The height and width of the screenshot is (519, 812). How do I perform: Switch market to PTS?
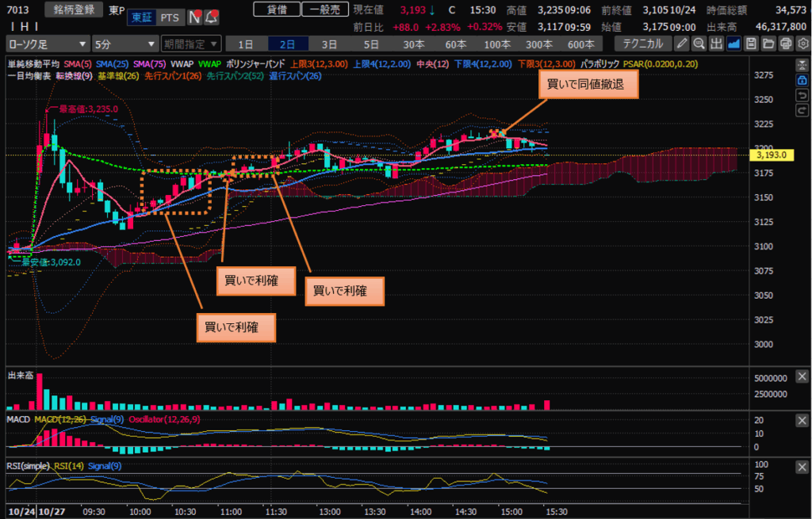[x=169, y=17]
